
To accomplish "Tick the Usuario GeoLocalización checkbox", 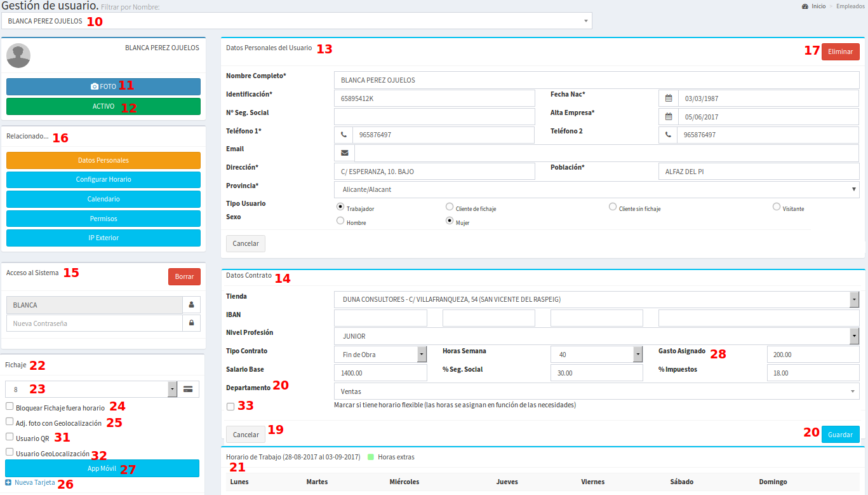I will click(x=10, y=452).
